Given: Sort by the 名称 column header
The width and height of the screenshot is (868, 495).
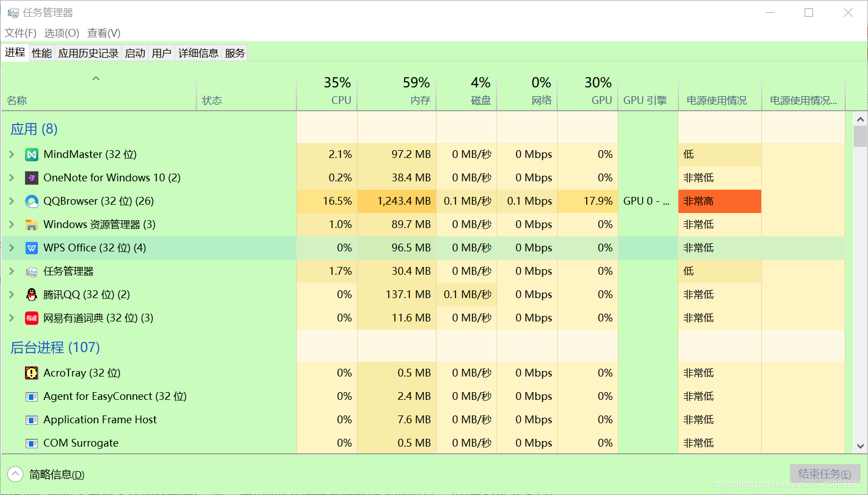Looking at the screenshot, I should [99, 92].
